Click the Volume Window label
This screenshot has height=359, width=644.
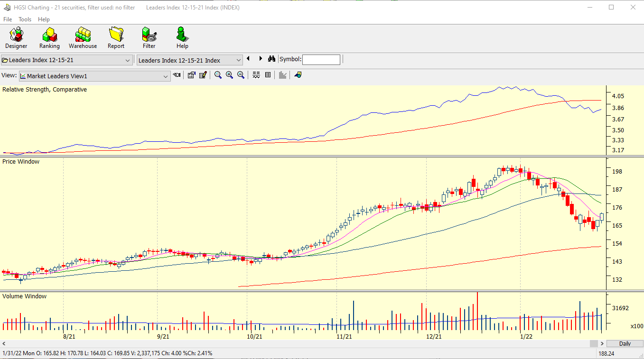pos(24,296)
